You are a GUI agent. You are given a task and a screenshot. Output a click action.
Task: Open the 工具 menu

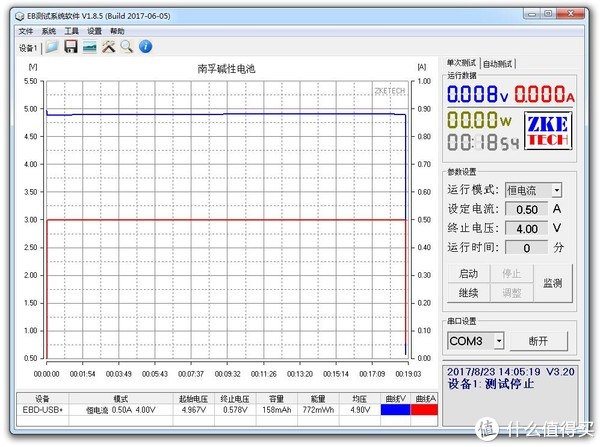coord(72,31)
